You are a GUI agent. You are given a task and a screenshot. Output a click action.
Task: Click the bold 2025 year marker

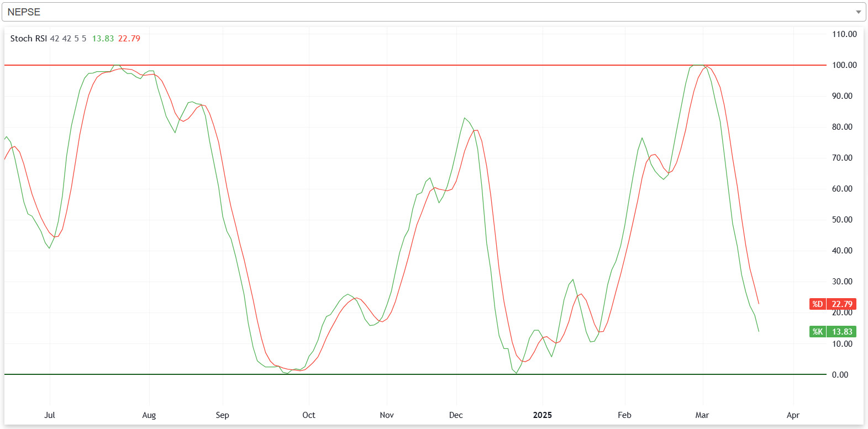coord(542,415)
